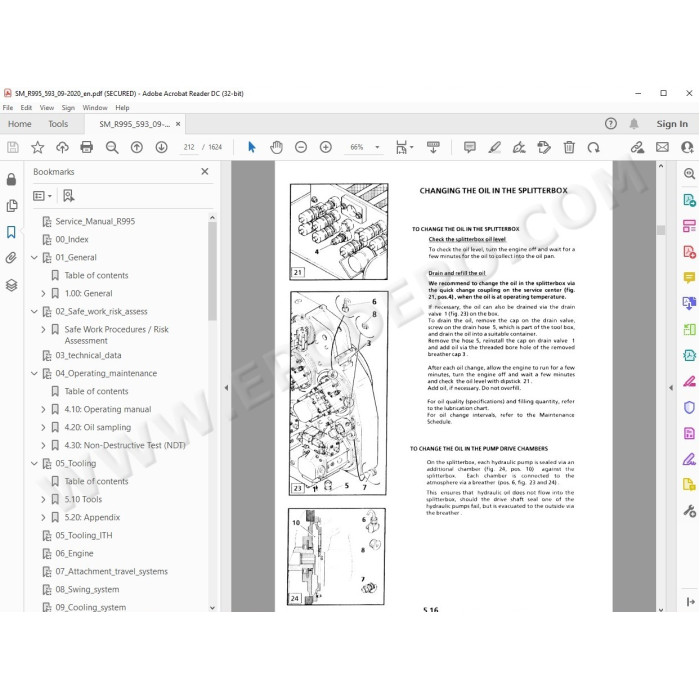700x700 pixels.
Task: Open Attachments paperclip panel
Action: click(11, 258)
